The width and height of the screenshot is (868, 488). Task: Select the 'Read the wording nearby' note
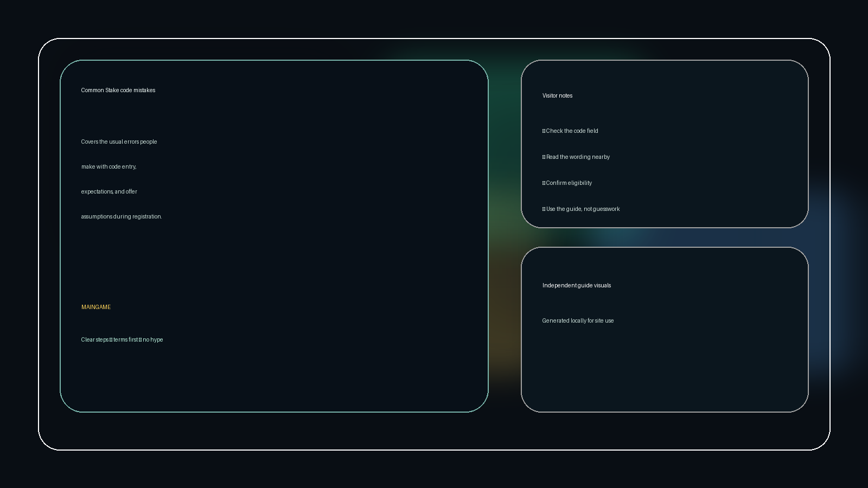[576, 157]
